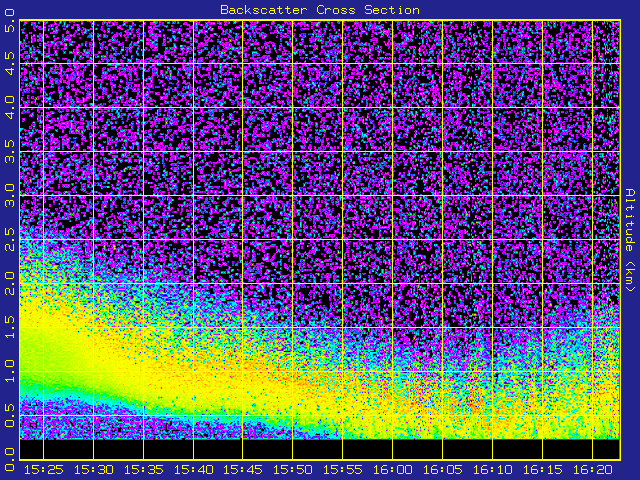Click the 2.0 altitude tick label
This screenshot has height=480, width=640.
point(10,283)
